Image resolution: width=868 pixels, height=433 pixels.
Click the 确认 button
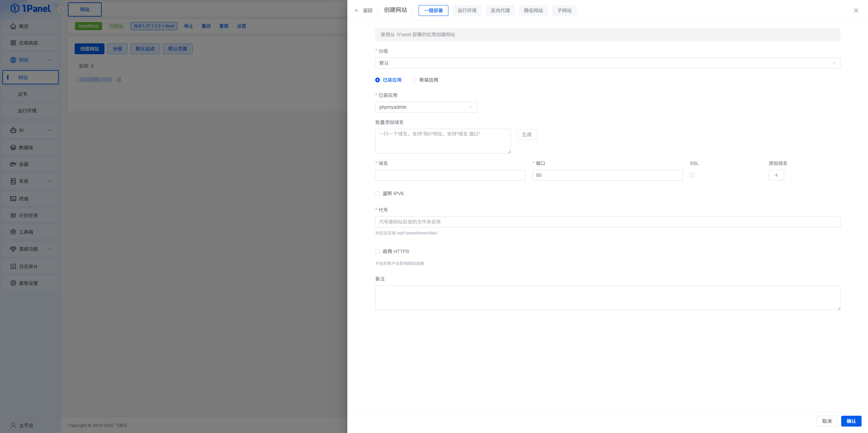point(851,421)
